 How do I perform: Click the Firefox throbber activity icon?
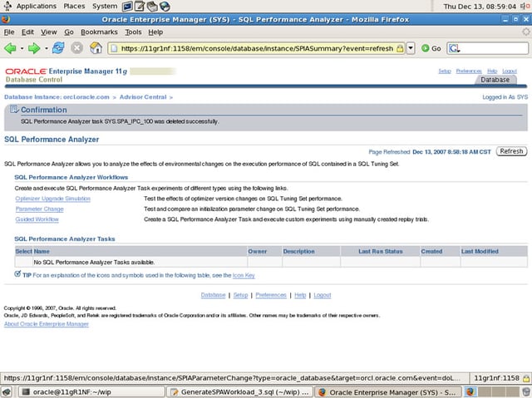pyautogui.click(x=525, y=32)
